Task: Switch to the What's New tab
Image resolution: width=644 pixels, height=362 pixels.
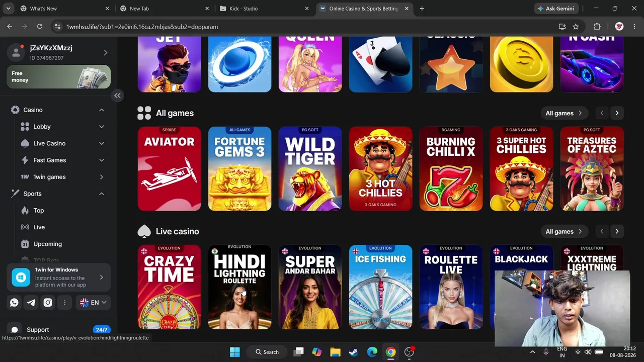Action: pos(65,9)
